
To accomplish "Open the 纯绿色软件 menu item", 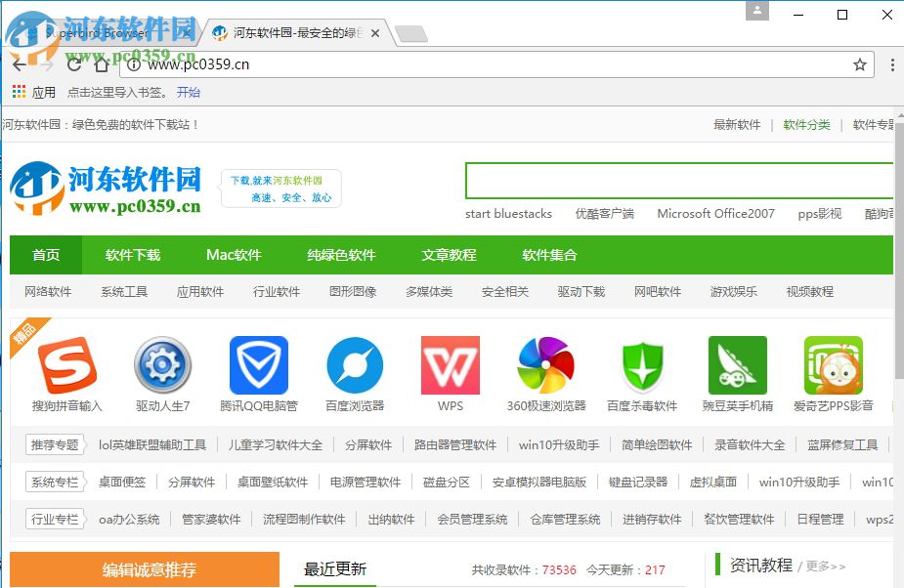I will tap(341, 255).
